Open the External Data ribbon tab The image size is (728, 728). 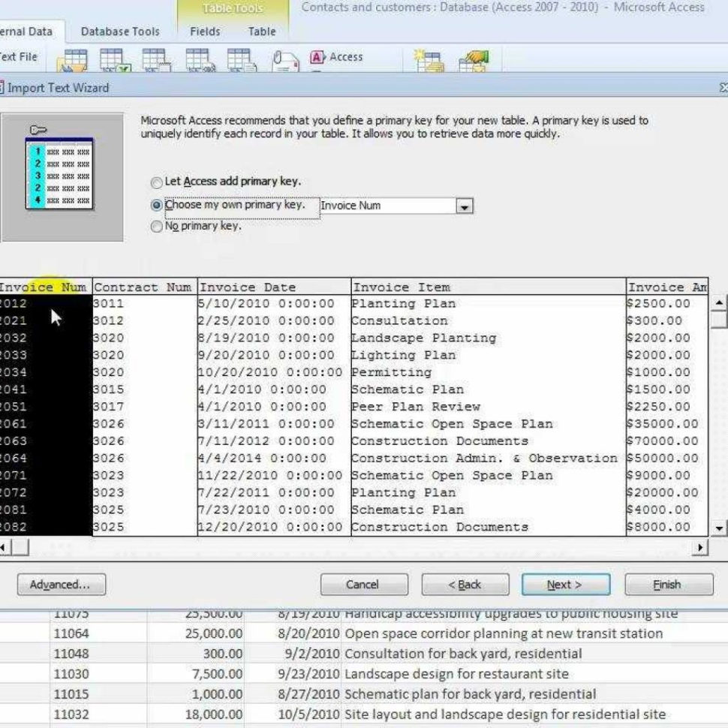click(x=26, y=32)
